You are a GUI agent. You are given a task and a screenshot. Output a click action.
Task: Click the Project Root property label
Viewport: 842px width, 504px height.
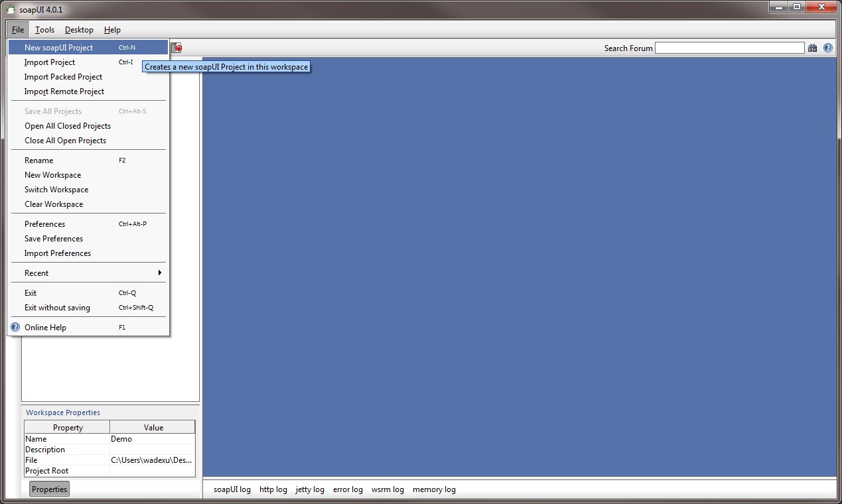coord(46,470)
